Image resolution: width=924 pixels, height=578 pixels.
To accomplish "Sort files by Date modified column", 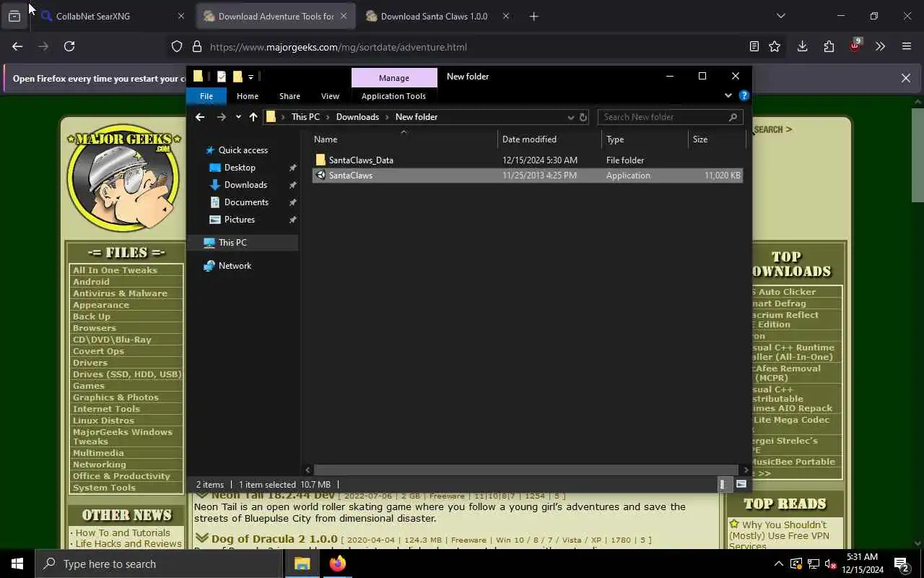I will (x=549, y=139).
